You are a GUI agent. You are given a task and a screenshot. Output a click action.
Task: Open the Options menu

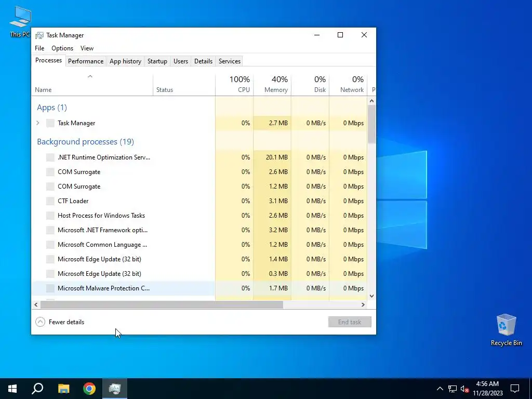tap(62, 48)
